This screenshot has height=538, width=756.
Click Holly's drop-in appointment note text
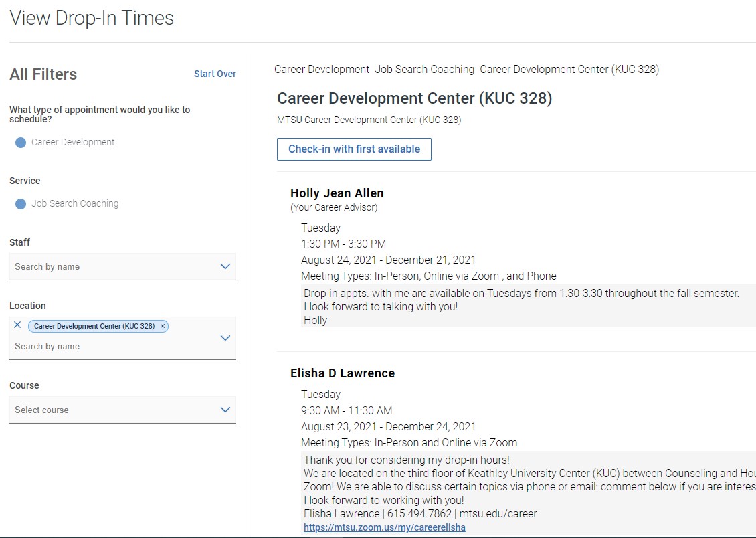[521, 294]
